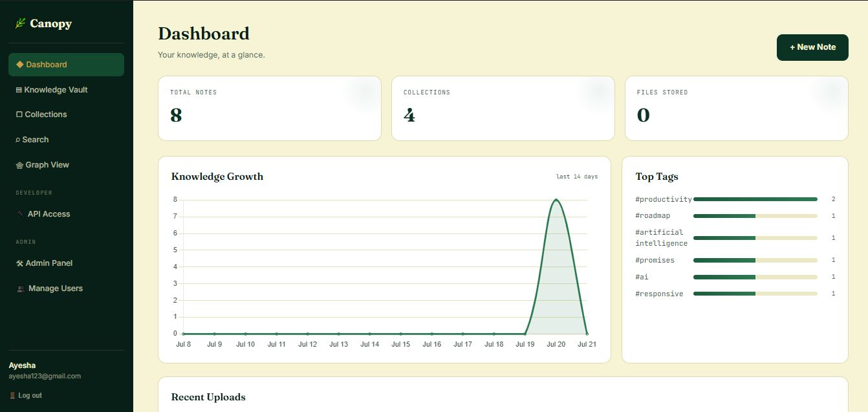Click the 'last 14 days' label
868x412 pixels.
coord(577,177)
